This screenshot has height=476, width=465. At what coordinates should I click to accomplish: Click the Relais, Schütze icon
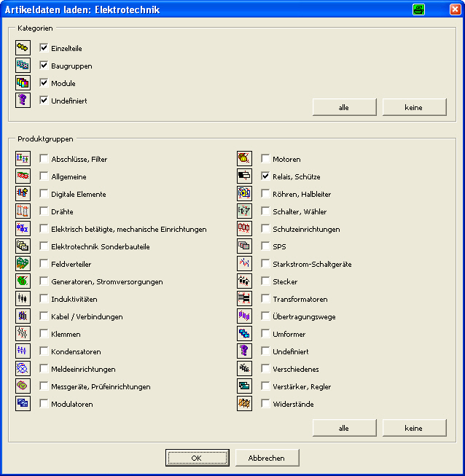[x=244, y=176]
